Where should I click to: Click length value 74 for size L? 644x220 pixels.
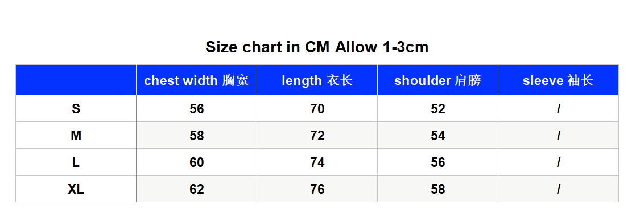click(x=317, y=162)
